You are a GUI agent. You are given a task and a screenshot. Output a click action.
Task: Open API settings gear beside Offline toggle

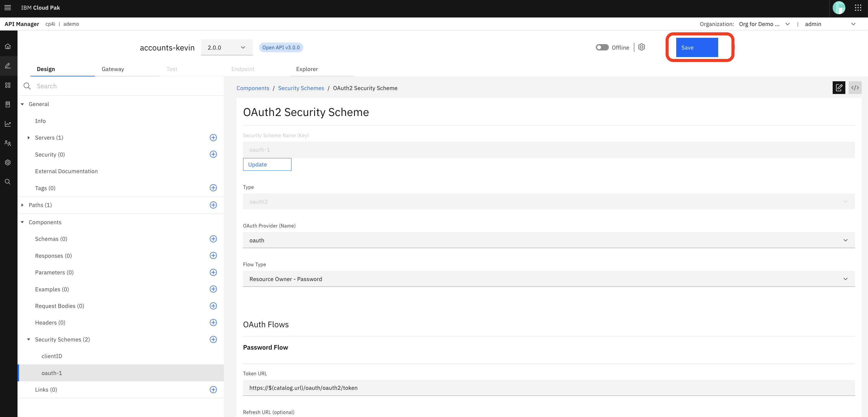pyautogui.click(x=641, y=47)
